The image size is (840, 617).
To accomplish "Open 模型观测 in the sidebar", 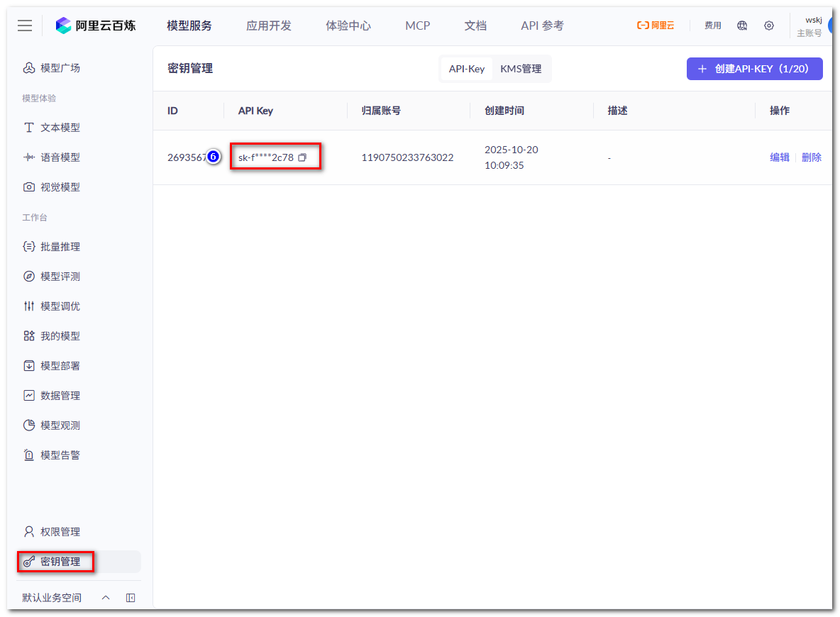I will [60, 426].
